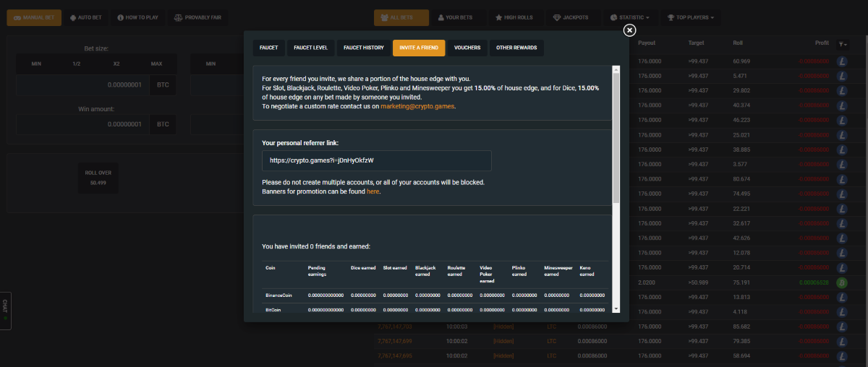Click the dialog scrollbar down arrow

(x=616, y=308)
